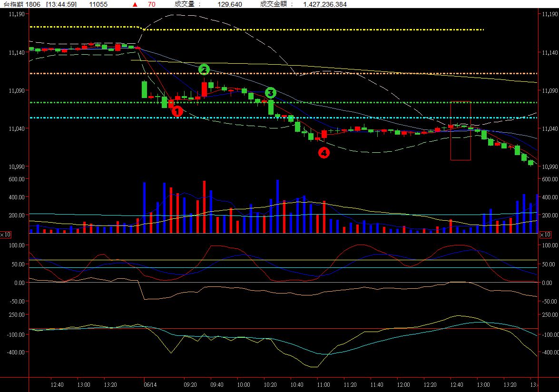Click 11,040 on the right price axis
559x392 pixels.
[x=549, y=128]
